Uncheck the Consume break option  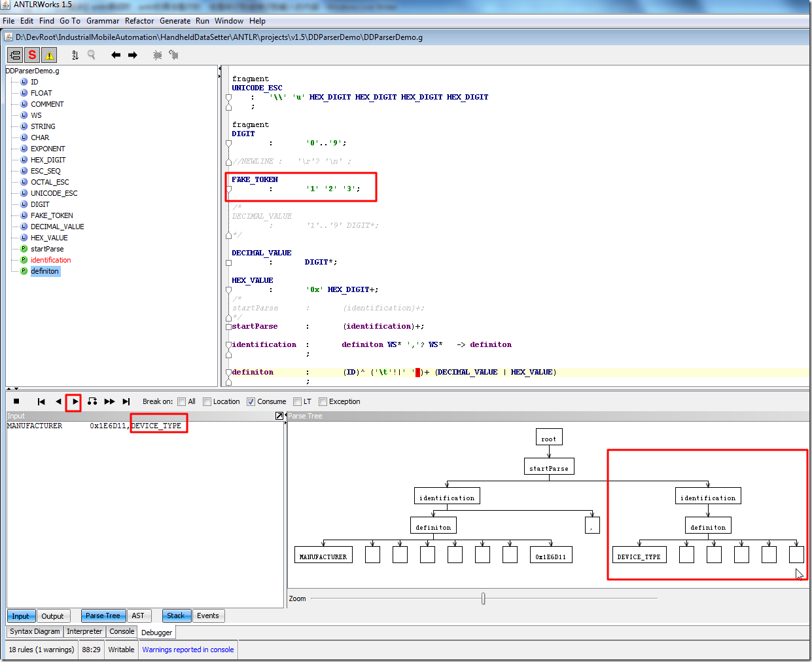251,401
